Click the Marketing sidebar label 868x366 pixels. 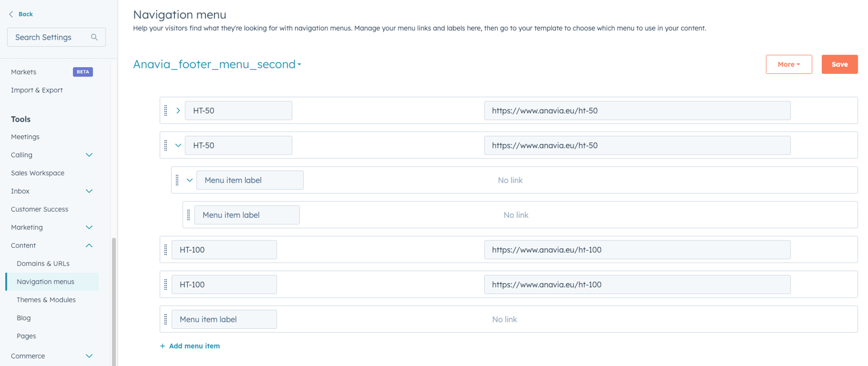click(x=27, y=227)
